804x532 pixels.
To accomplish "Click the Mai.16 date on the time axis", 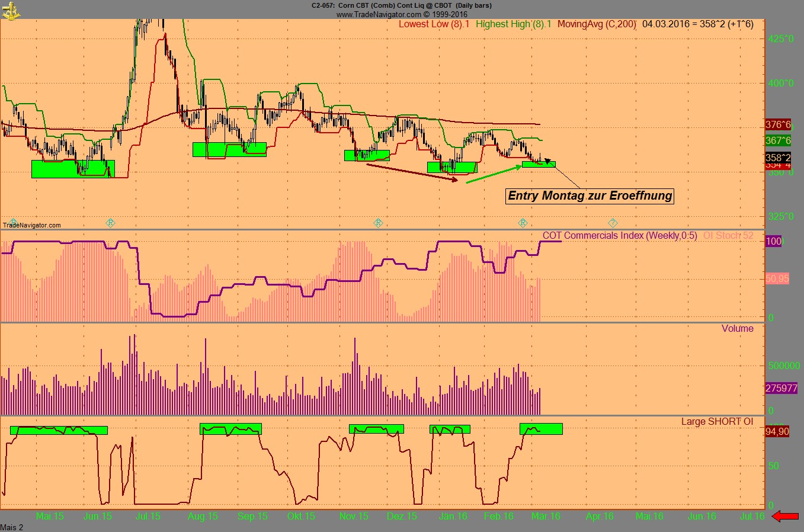I will (x=649, y=516).
